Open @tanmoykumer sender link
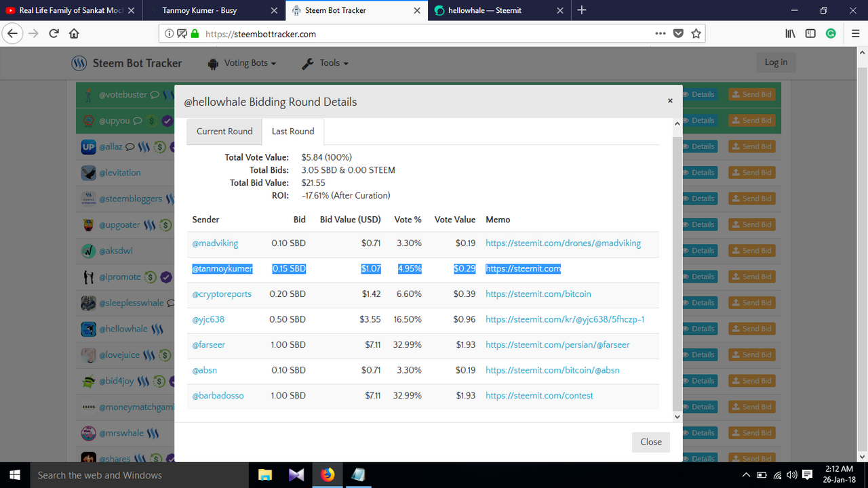868x488 pixels. pyautogui.click(x=222, y=269)
